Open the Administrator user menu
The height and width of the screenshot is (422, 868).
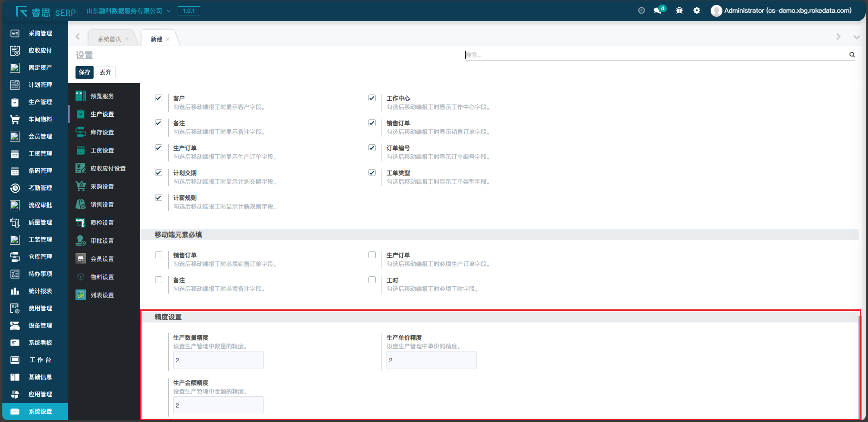point(782,10)
